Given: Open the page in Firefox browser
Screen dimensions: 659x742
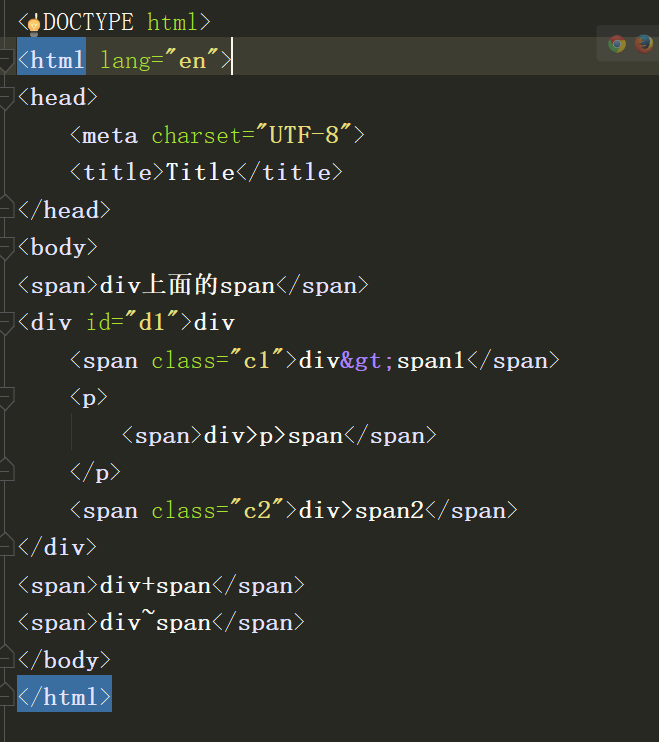Looking at the screenshot, I should (x=643, y=44).
